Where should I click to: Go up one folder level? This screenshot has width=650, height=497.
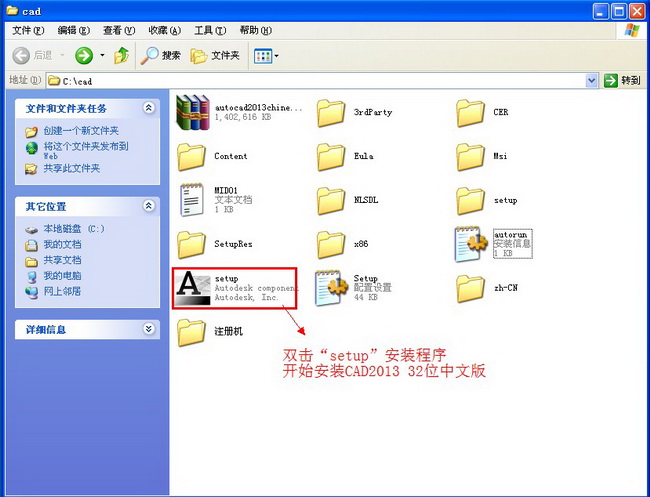pos(121,55)
